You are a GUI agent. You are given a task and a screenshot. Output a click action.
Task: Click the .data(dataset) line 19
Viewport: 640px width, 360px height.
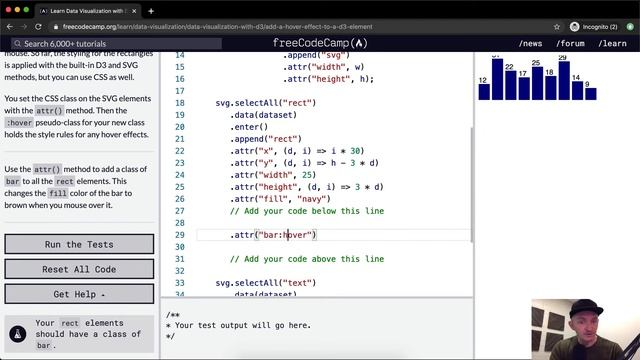(x=263, y=115)
